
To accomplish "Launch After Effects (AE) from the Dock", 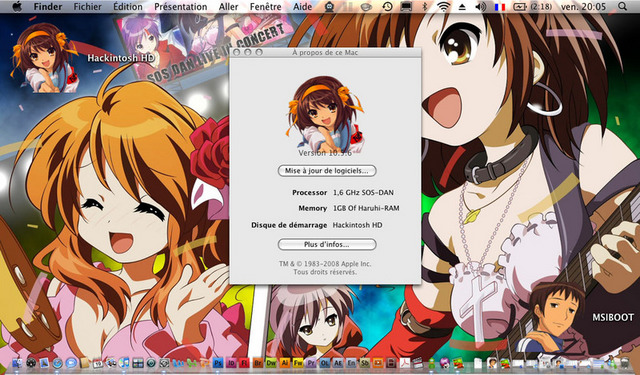I will click(338, 363).
